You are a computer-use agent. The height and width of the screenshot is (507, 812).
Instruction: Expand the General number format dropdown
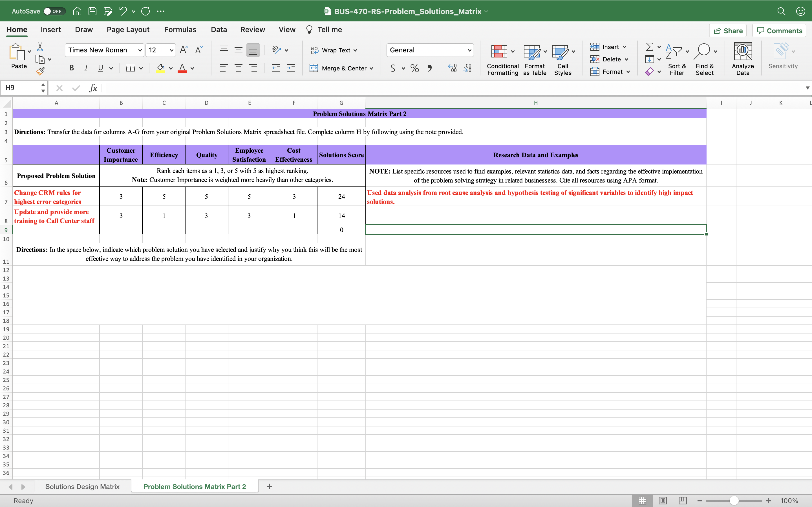pos(469,50)
